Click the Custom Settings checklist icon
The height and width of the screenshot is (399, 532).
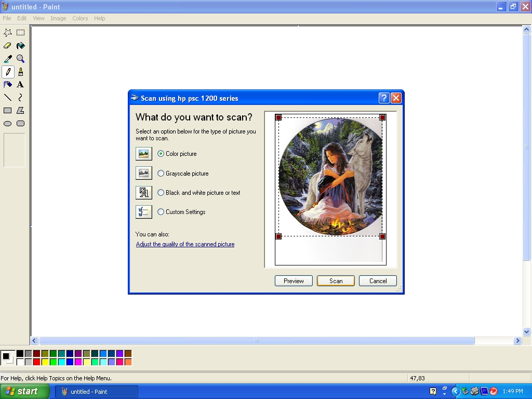click(144, 212)
